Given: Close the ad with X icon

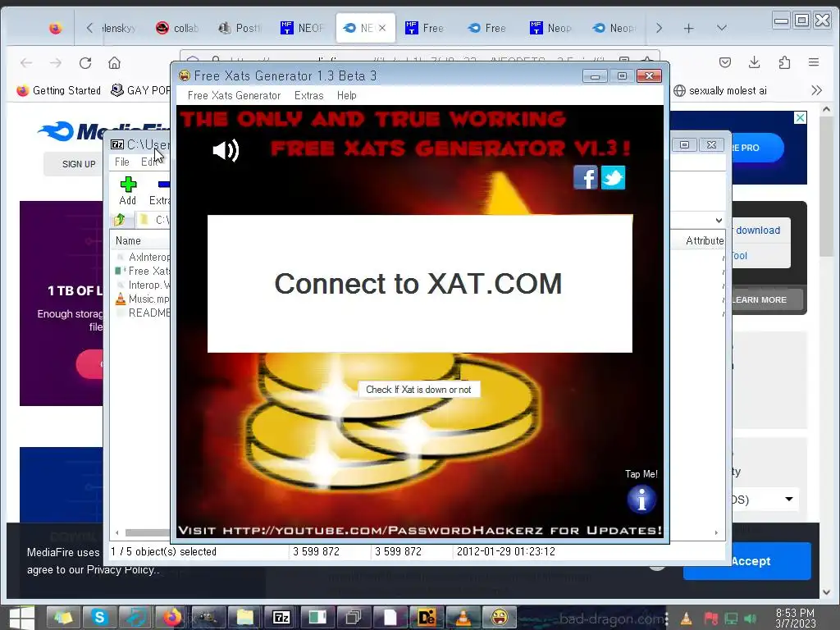Looking at the screenshot, I should coord(800,118).
